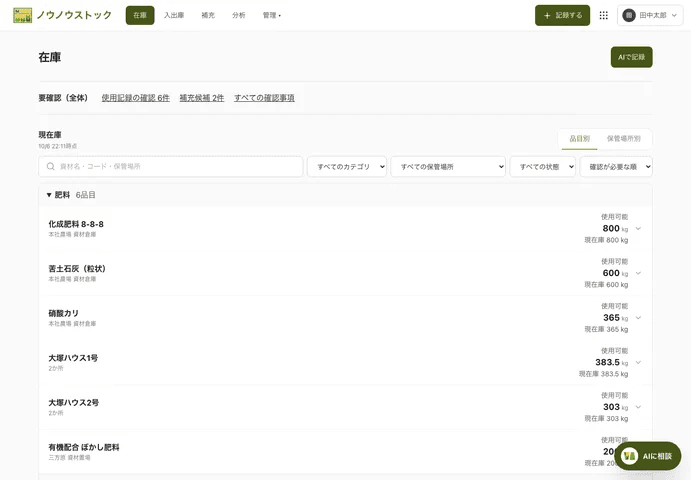The width and height of the screenshot is (691, 480).
Task: Click the search magnifier icon
Action: 51,167
